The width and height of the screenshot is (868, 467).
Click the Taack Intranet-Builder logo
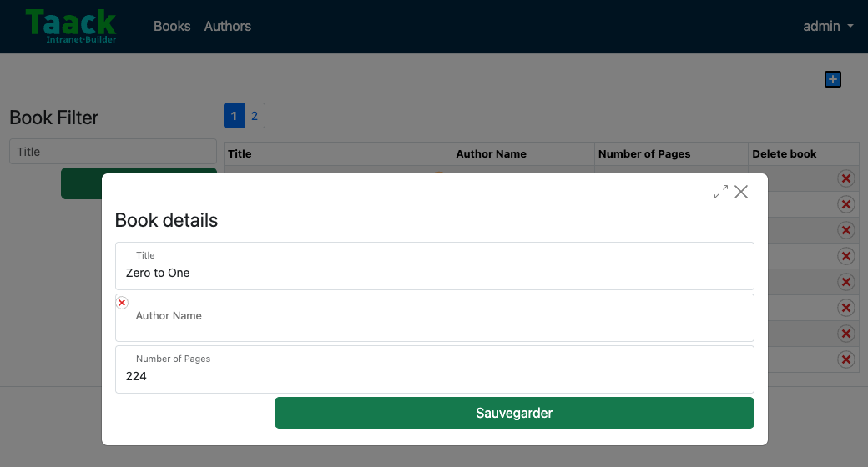[x=71, y=26]
